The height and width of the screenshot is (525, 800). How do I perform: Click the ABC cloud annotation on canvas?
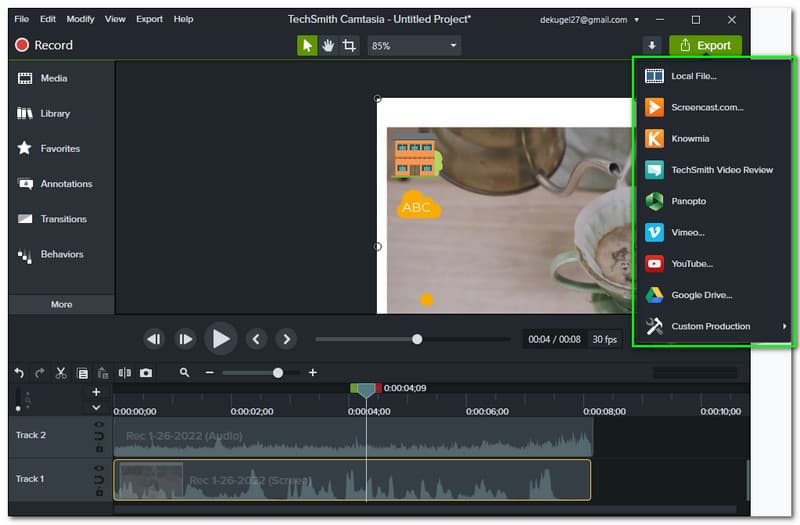pyautogui.click(x=418, y=205)
